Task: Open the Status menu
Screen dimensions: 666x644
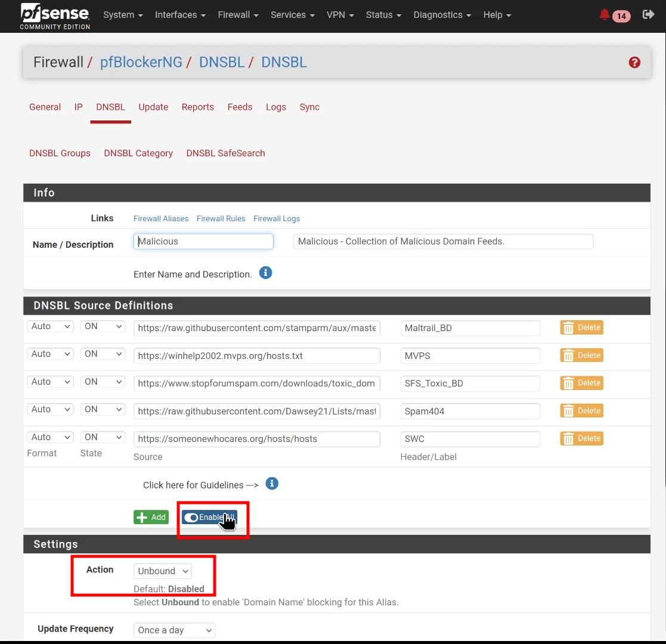Action: click(x=383, y=15)
